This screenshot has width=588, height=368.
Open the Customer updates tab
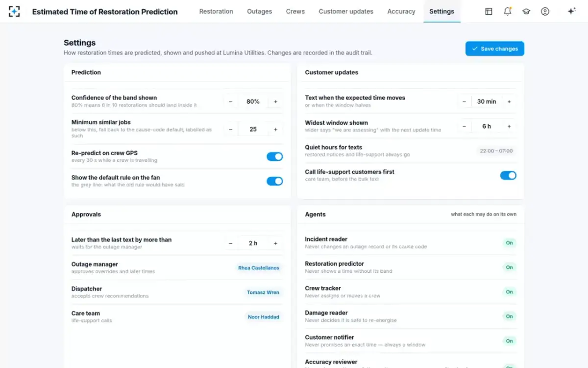[x=346, y=11]
